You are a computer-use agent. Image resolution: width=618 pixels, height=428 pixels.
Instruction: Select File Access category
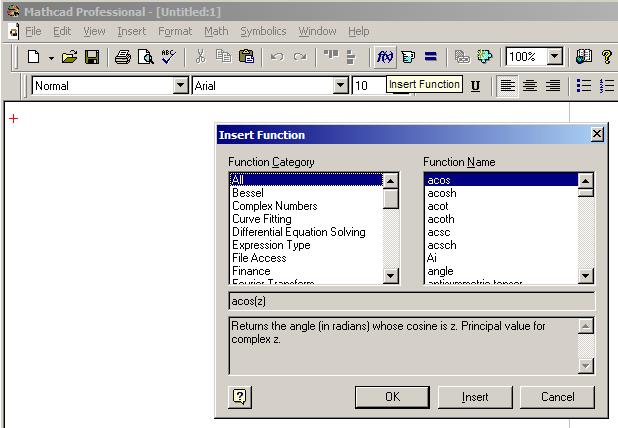pos(306,258)
